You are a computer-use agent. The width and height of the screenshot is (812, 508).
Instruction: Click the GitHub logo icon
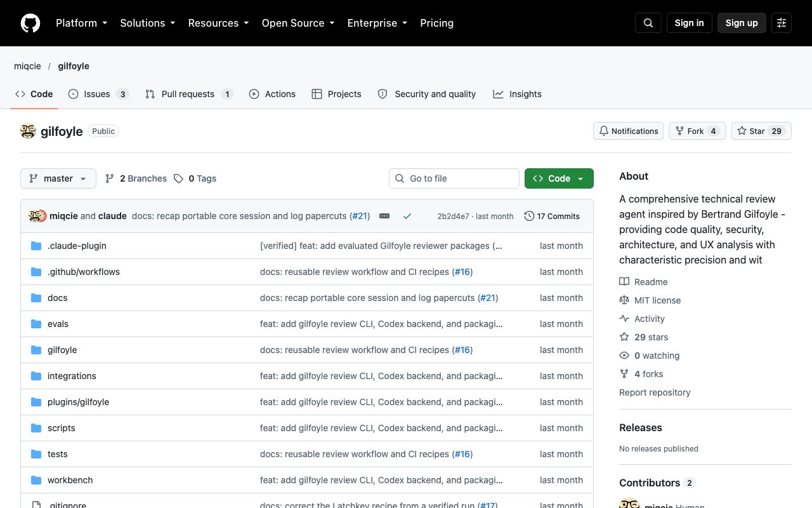pyautogui.click(x=30, y=23)
